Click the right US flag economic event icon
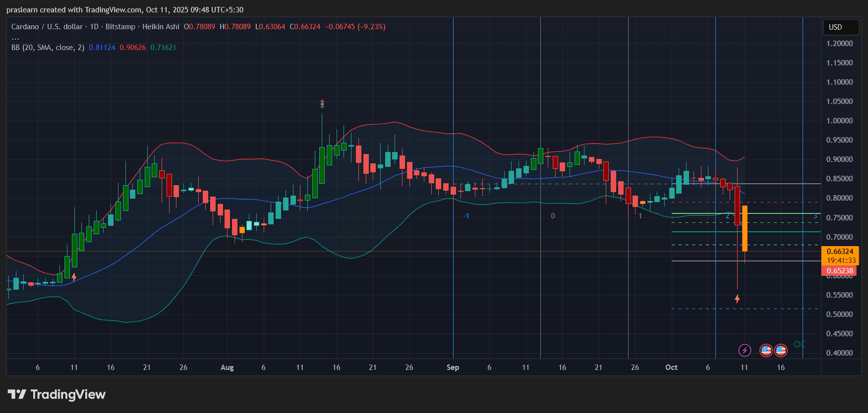Viewport: 868px width, 413px height. click(x=781, y=351)
